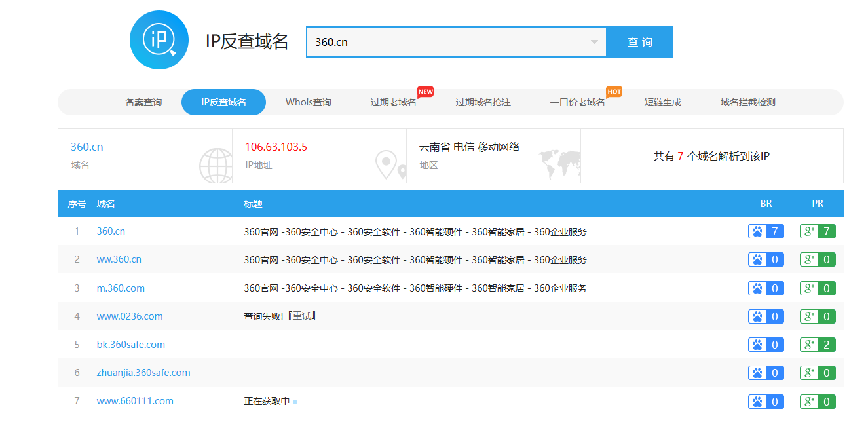Viewport: 868px width, 437px height.
Task: Focus the domain input containing 360.cn
Action: (456, 42)
